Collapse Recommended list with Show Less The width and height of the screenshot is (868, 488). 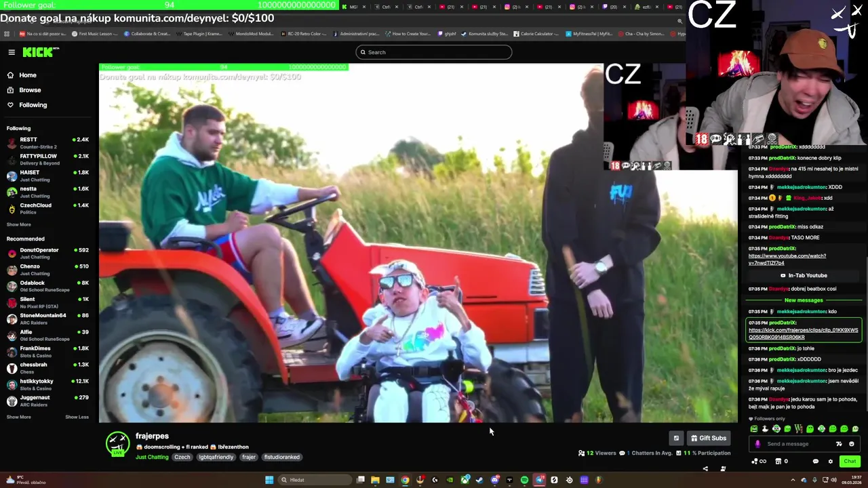point(77,417)
